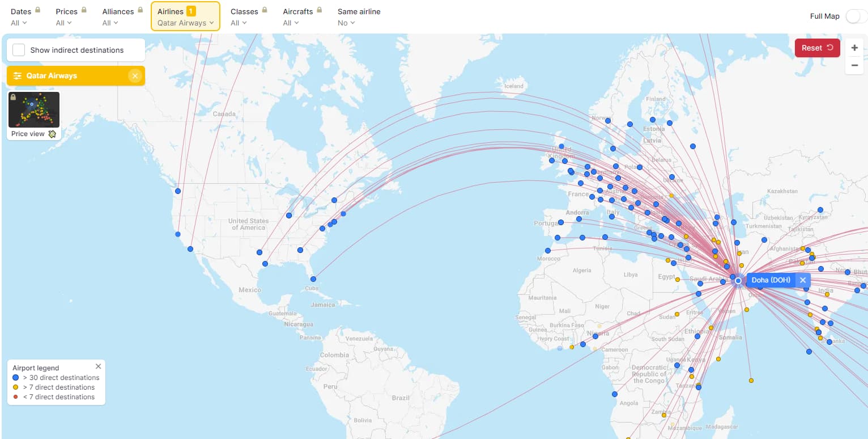
Task: Close the Airport legend panel
Action: (x=98, y=366)
